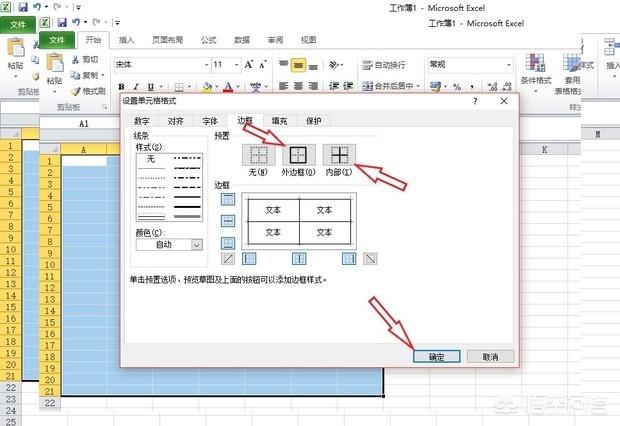This screenshot has height=426, width=620.
Task: Toggle the top border button
Action: click(x=228, y=197)
